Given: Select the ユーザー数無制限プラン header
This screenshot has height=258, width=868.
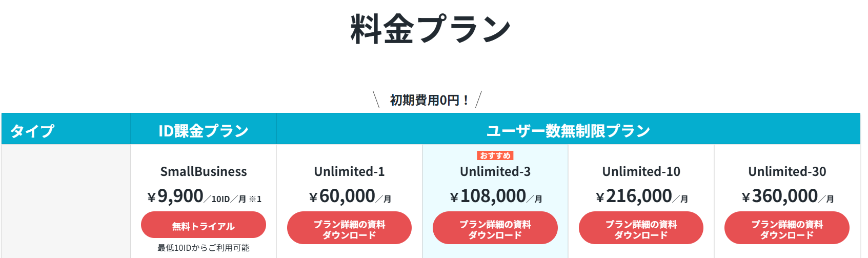Looking at the screenshot, I should click(568, 131).
